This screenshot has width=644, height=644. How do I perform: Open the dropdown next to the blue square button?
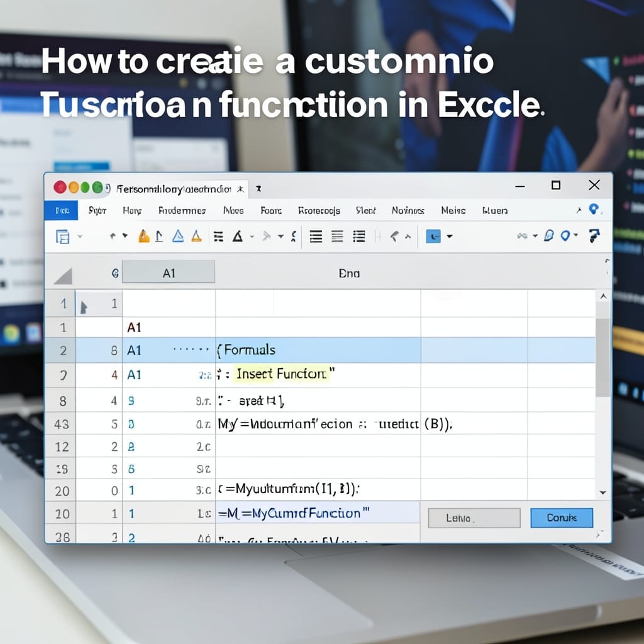(x=449, y=236)
